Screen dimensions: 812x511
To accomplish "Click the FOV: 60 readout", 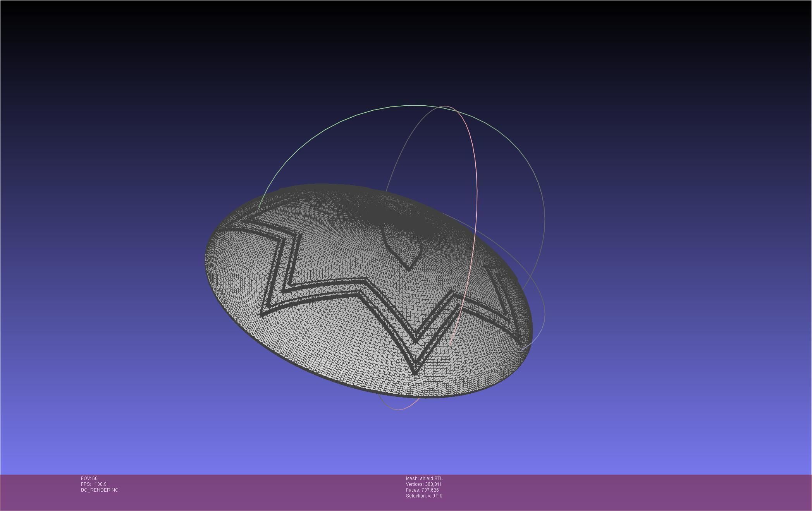I will tap(89, 478).
